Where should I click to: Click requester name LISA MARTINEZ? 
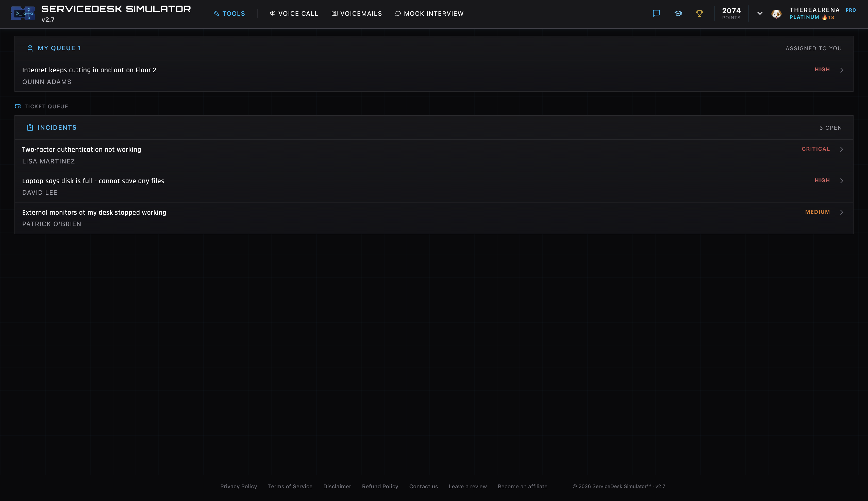click(x=48, y=161)
